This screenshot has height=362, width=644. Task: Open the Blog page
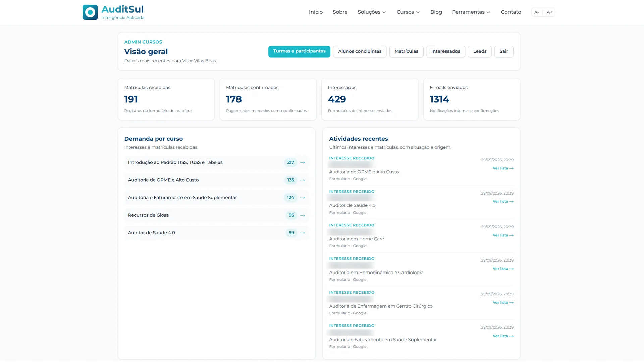(x=436, y=12)
